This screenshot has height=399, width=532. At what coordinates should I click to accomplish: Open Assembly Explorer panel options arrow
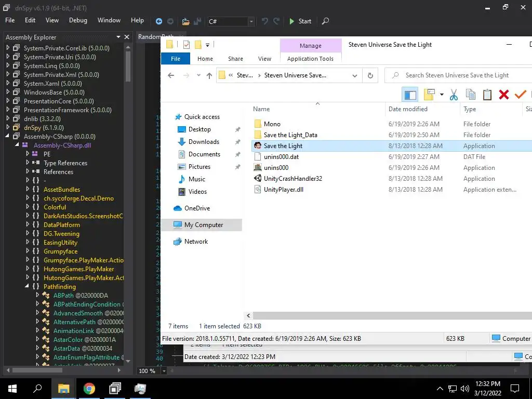coord(118,37)
